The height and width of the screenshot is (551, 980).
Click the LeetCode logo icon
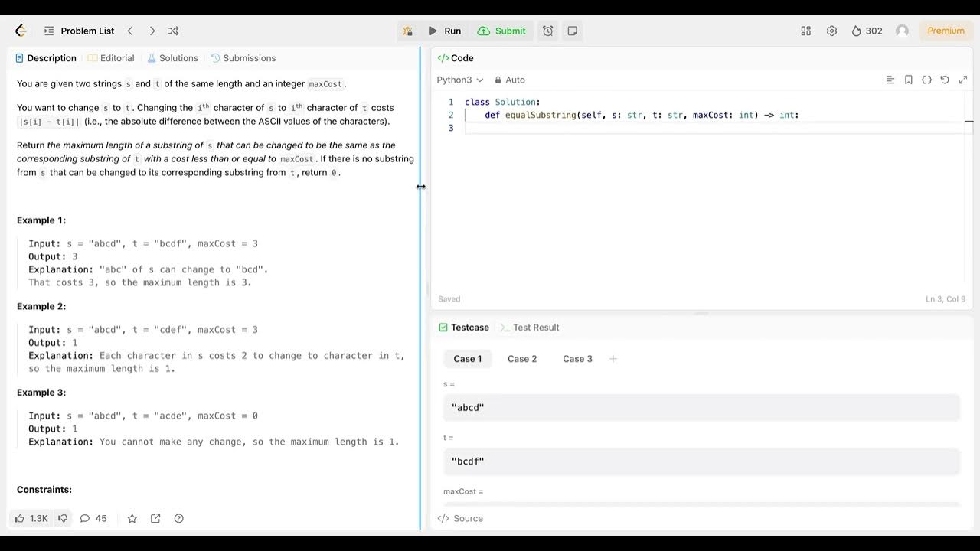pyautogui.click(x=21, y=31)
